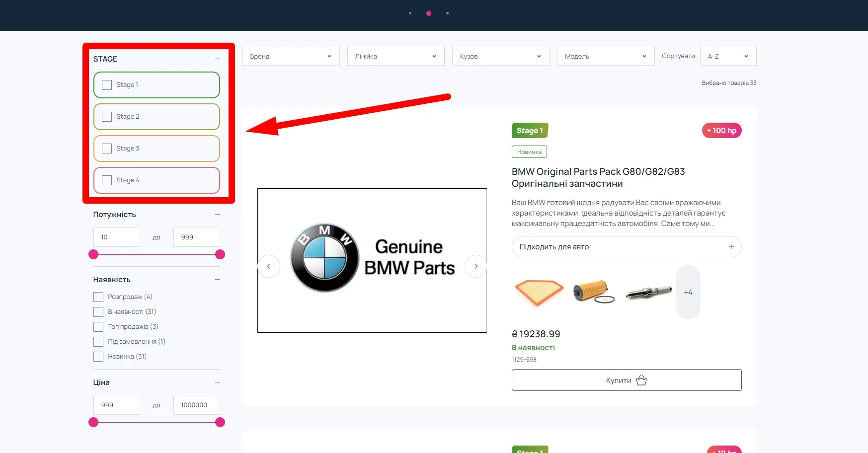Screen dimensions: 868x453
Task: Click the +100 hp badge
Action: (722, 131)
